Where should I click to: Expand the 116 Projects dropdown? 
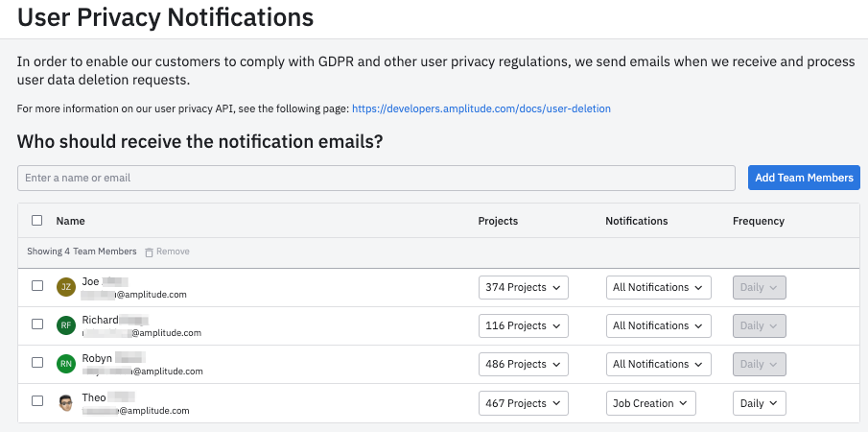pyautogui.click(x=523, y=325)
